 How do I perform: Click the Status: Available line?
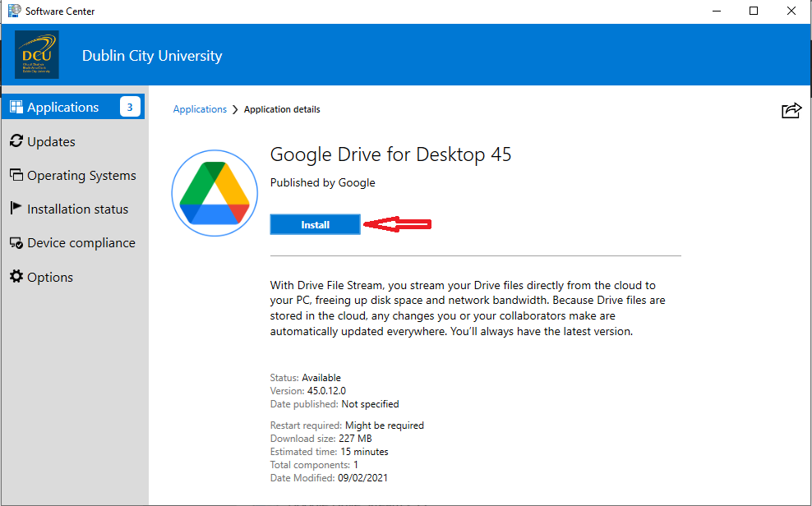tap(306, 378)
